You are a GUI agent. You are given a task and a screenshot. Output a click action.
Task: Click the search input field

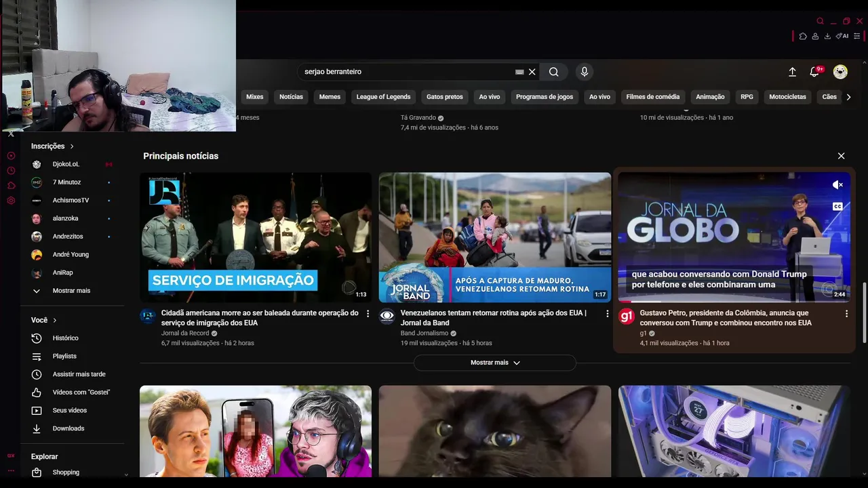pos(408,72)
